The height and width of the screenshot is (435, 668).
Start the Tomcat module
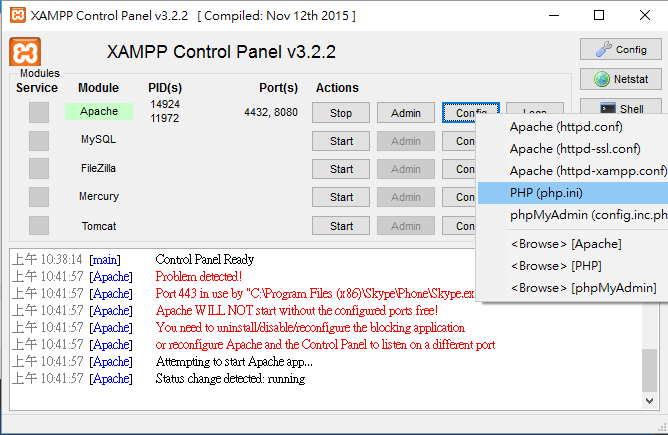coord(341,226)
